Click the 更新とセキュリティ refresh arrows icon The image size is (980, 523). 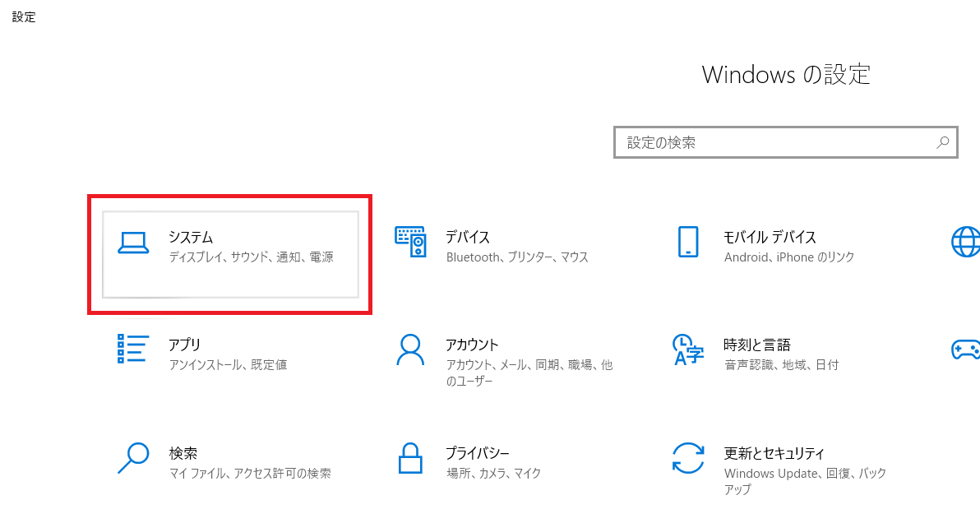(x=688, y=458)
